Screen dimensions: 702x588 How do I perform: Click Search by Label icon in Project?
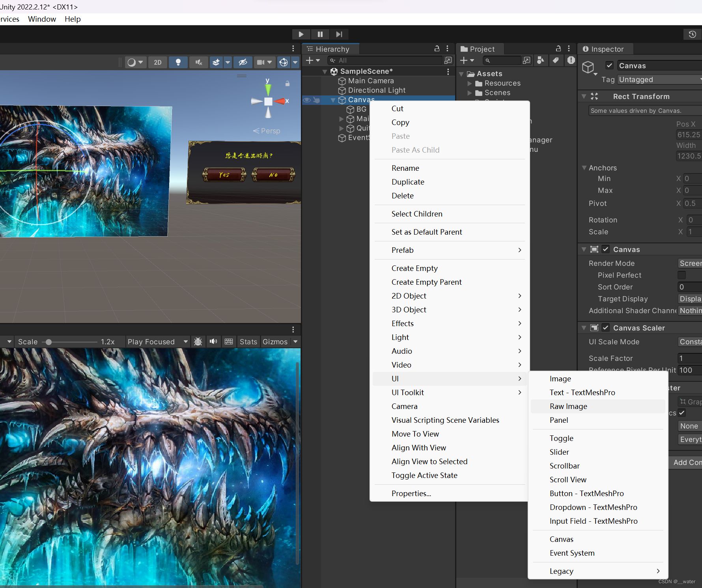pyautogui.click(x=556, y=60)
